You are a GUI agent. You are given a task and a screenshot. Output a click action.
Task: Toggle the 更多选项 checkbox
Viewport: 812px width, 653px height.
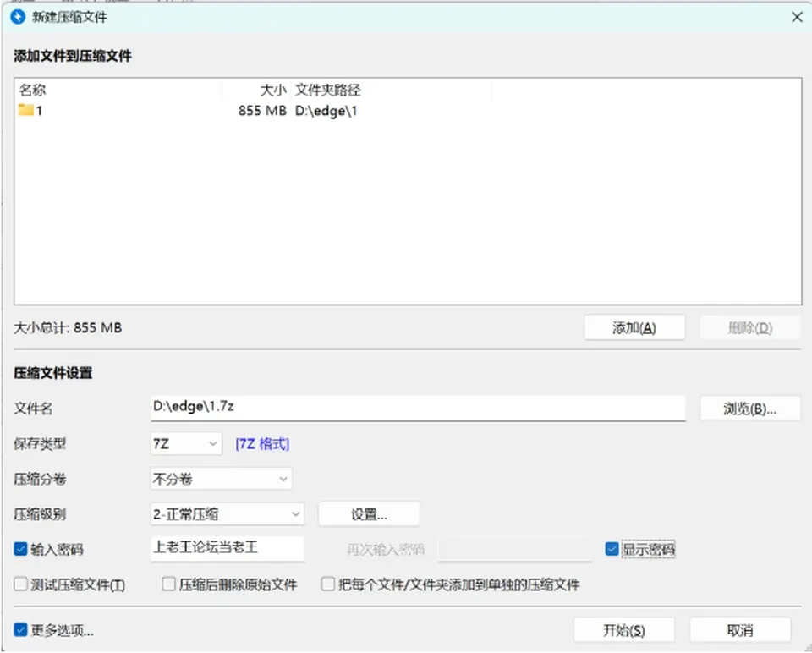[x=20, y=629]
